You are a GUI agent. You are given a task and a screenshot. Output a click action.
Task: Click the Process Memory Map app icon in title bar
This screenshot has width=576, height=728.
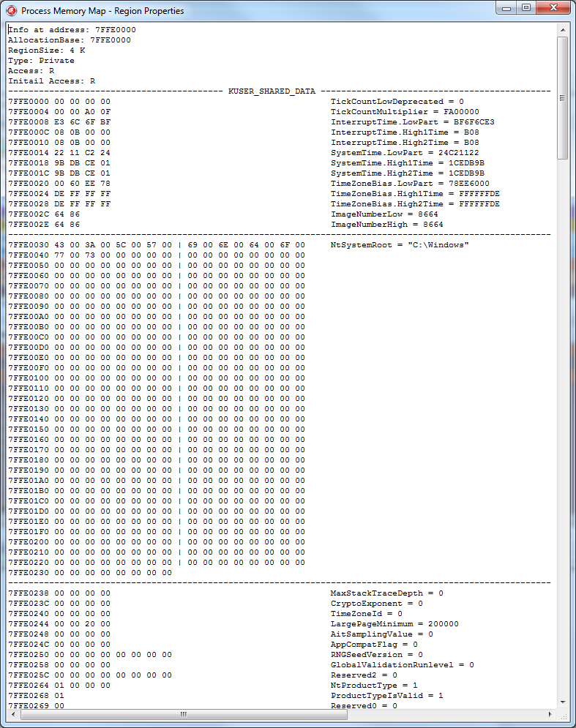coord(11,10)
